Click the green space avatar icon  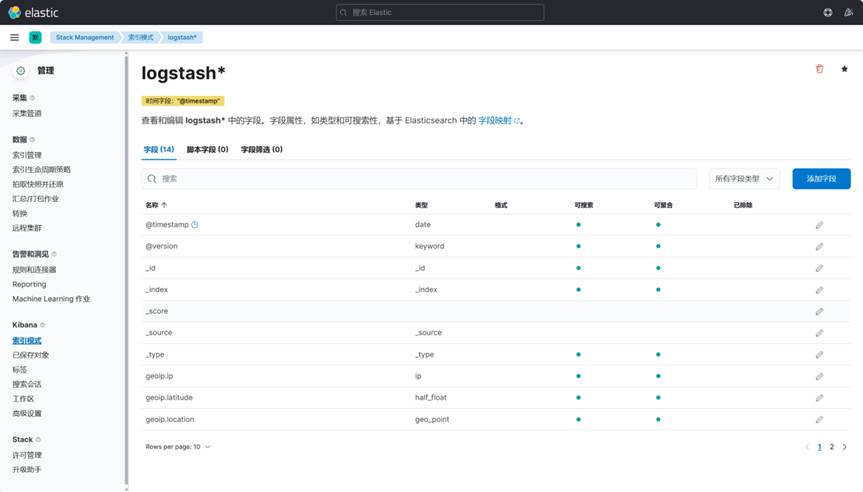tap(35, 37)
